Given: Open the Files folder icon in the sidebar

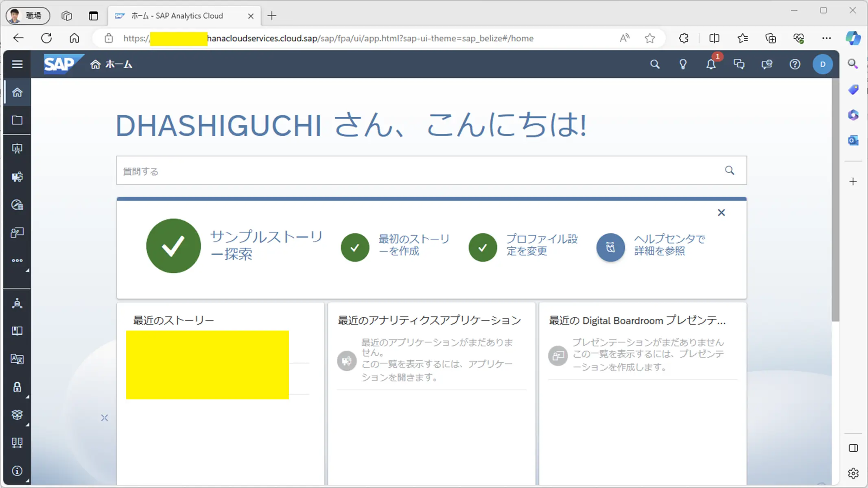Looking at the screenshot, I should point(17,120).
